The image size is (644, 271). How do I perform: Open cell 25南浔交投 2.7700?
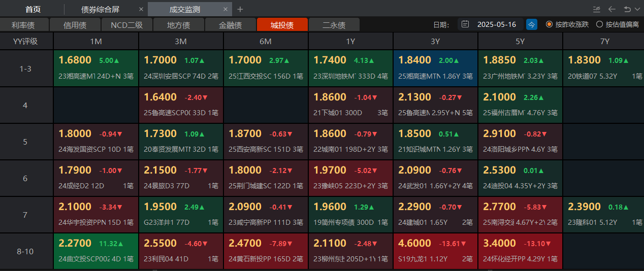[520, 215]
